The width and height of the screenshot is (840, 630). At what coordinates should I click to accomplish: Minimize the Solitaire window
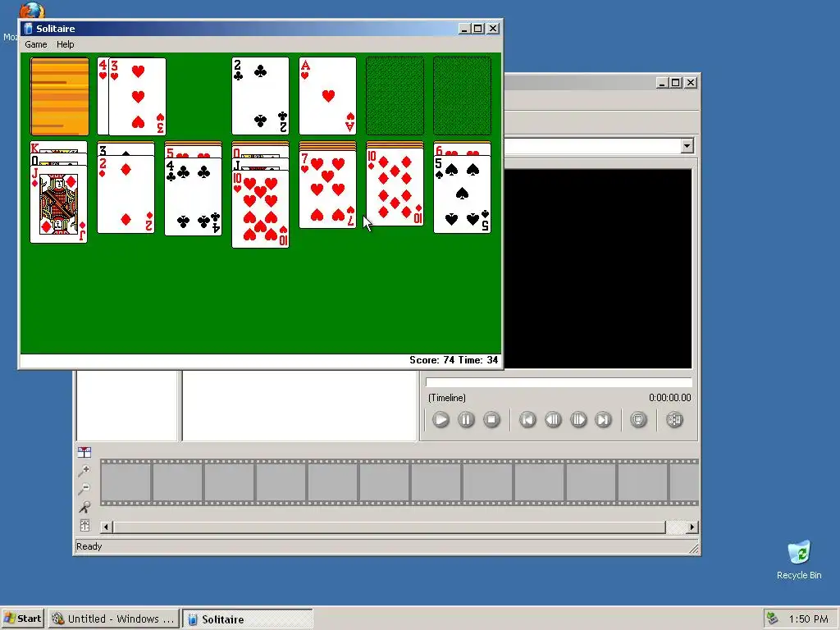click(464, 29)
